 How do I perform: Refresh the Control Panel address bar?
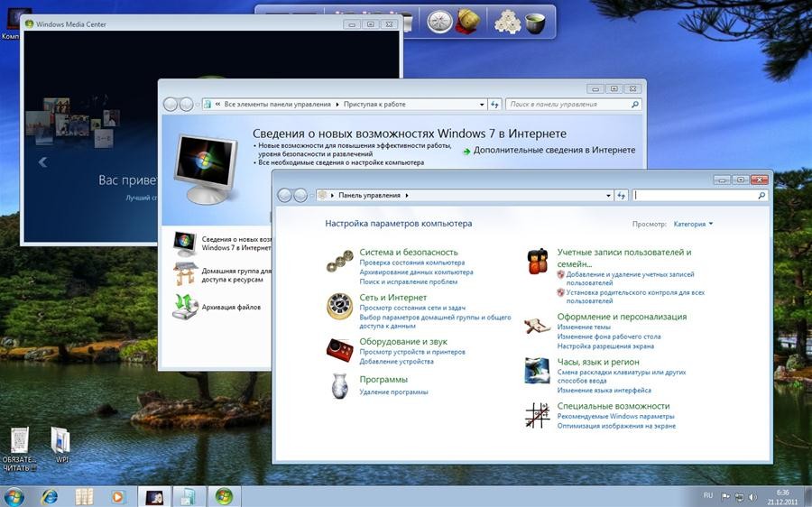pos(622,196)
